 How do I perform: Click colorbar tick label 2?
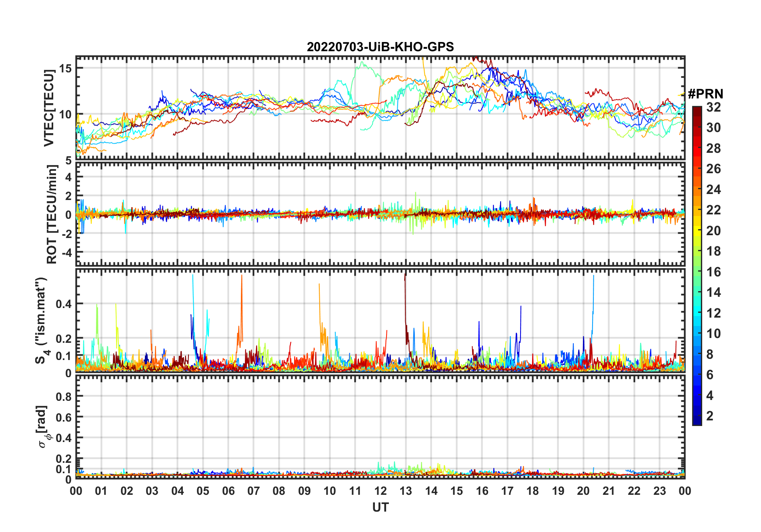(710, 416)
